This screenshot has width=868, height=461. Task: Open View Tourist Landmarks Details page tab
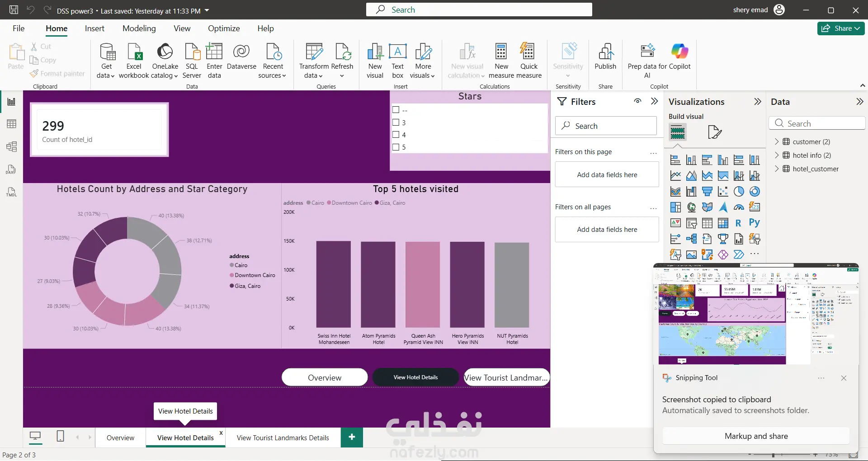(283, 437)
